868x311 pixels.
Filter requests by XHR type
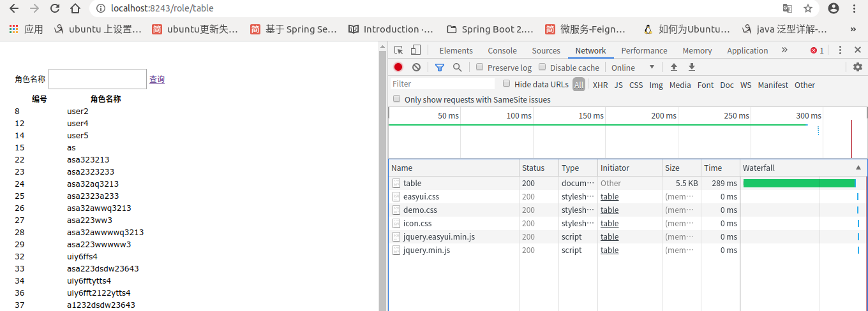(600, 85)
